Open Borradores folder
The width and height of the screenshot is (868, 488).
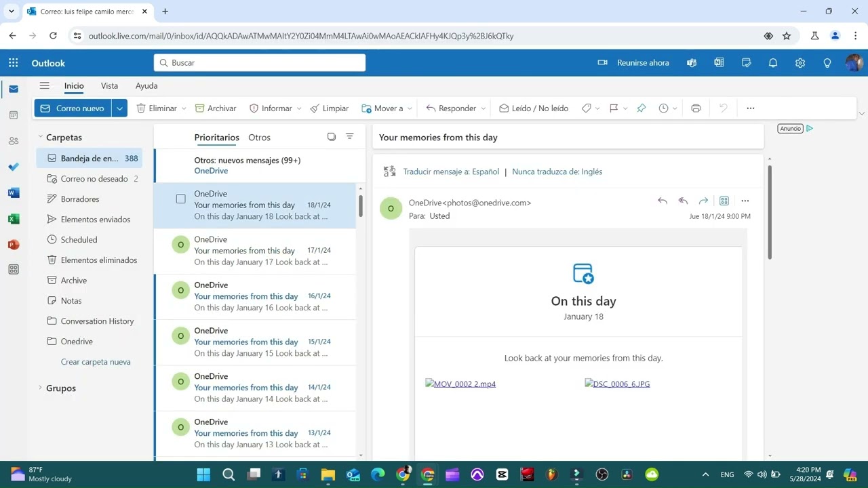(x=90, y=199)
